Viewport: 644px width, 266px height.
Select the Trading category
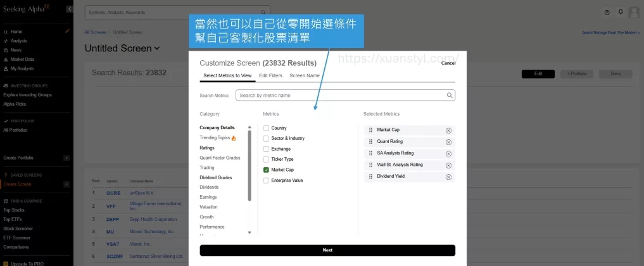[x=207, y=167]
